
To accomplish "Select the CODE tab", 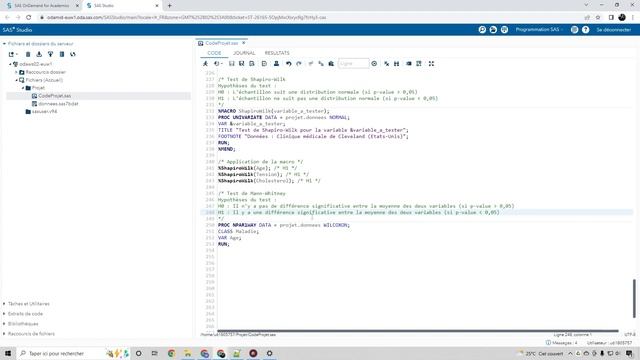I will (x=214, y=53).
